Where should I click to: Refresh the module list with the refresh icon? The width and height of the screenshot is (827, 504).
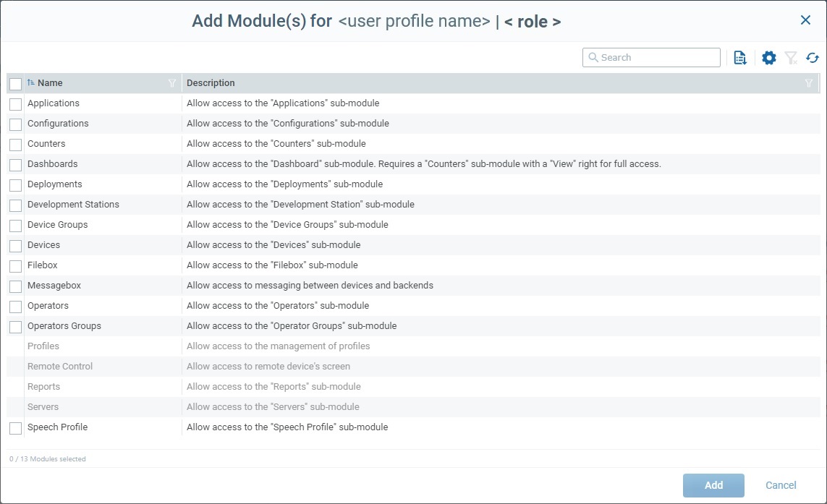point(812,57)
